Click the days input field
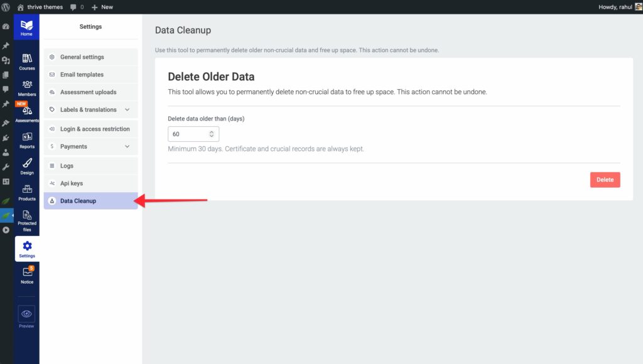This screenshot has width=643, height=364. 187,134
